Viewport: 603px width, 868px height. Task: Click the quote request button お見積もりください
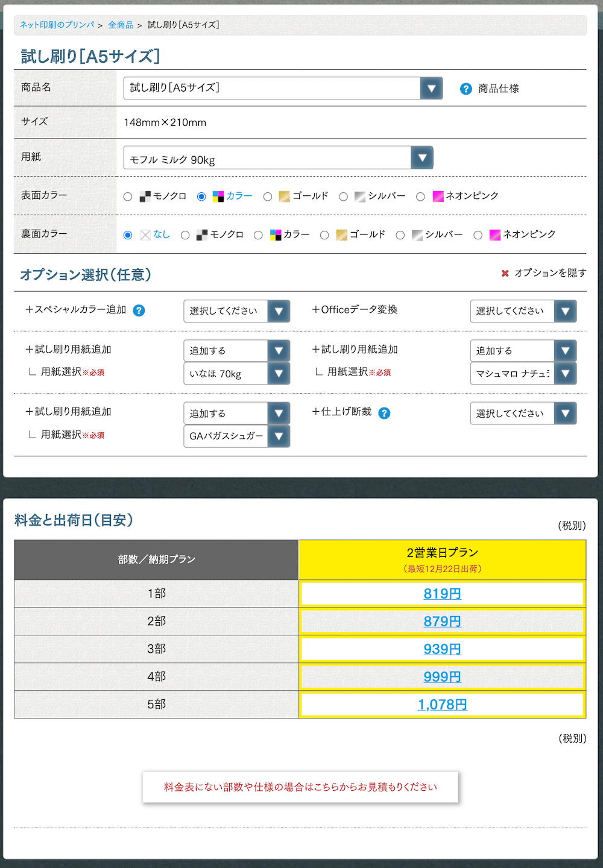pyautogui.click(x=300, y=787)
